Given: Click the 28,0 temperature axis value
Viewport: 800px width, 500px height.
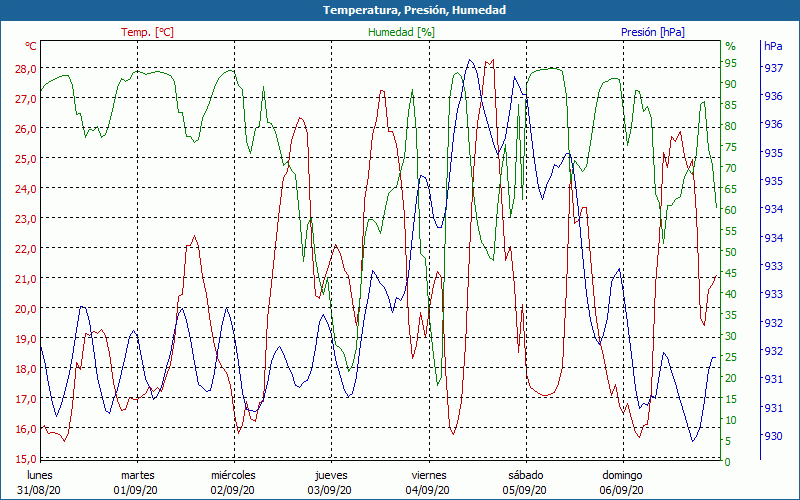Looking at the screenshot, I should 26,69.
